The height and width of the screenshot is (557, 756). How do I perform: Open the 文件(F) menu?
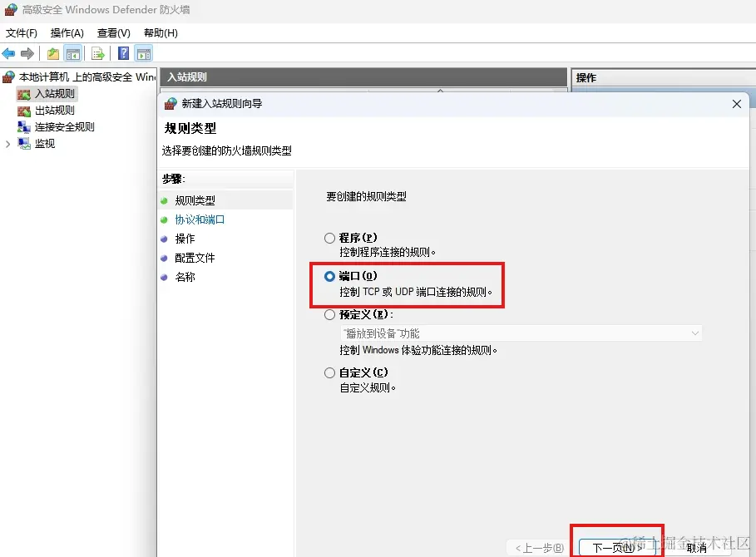pyautogui.click(x=22, y=33)
